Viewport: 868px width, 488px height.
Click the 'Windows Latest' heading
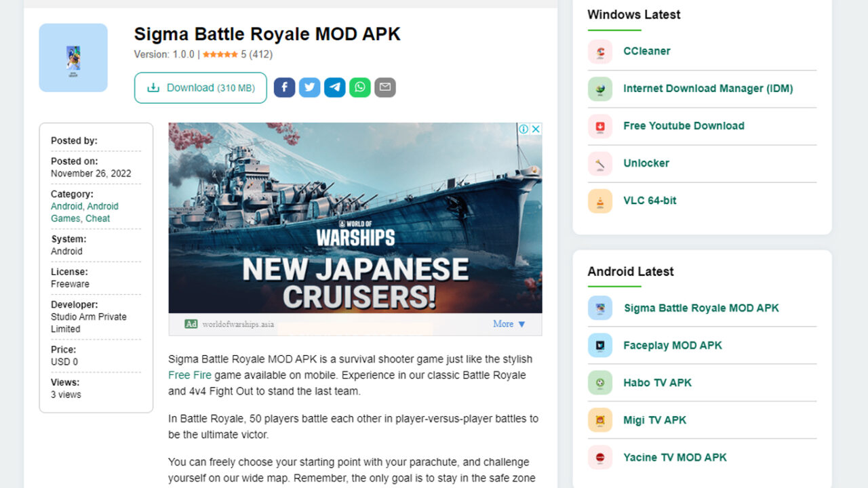pyautogui.click(x=634, y=14)
